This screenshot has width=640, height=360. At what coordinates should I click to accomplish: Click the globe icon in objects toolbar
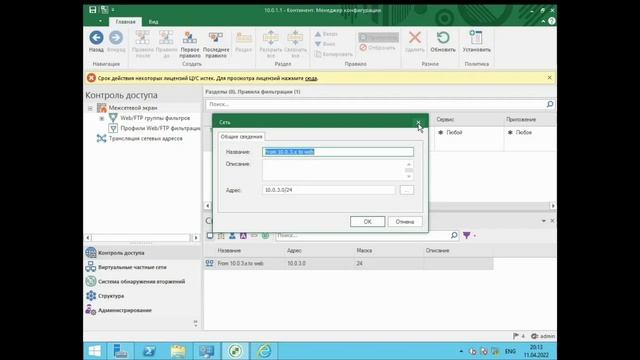(265, 236)
